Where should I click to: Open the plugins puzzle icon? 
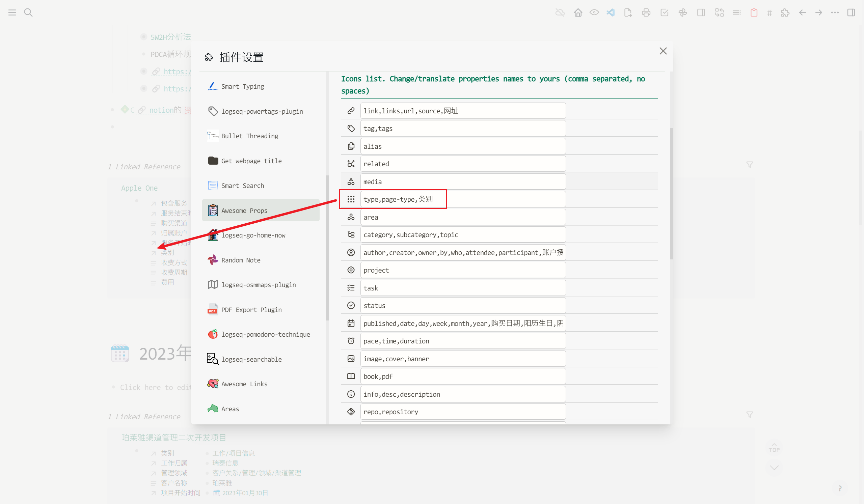click(785, 12)
